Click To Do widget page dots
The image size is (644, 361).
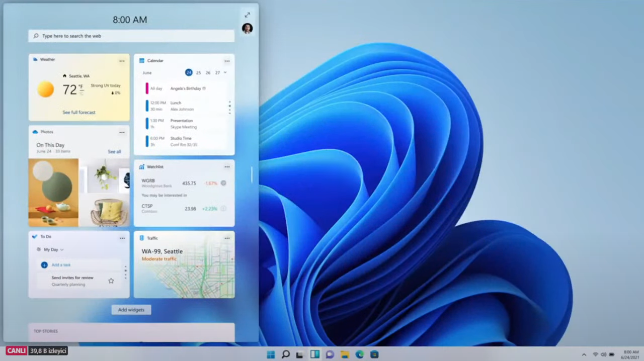click(x=125, y=273)
